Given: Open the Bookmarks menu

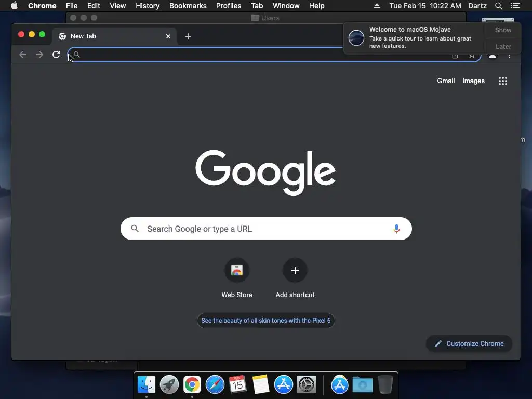Looking at the screenshot, I should (188, 6).
